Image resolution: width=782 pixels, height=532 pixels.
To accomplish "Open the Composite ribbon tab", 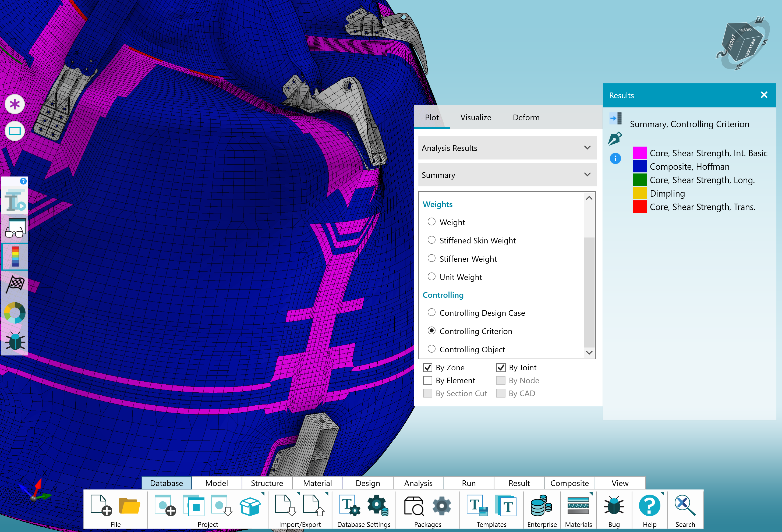I will 569,483.
